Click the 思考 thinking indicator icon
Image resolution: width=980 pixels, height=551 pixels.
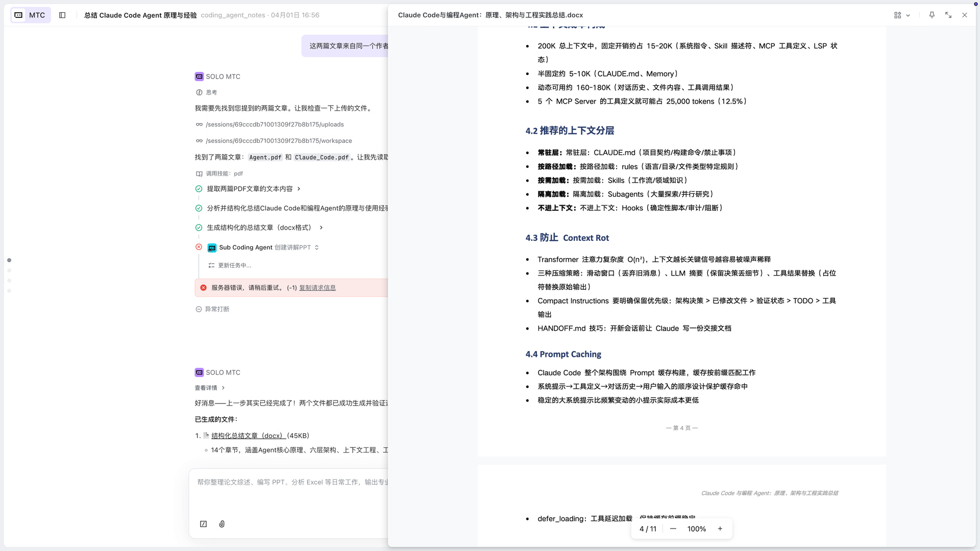[199, 92]
